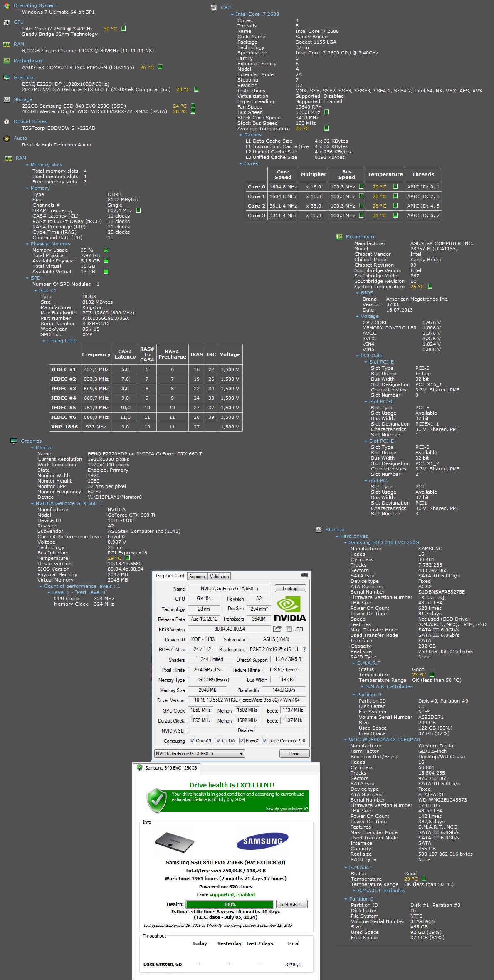Image resolution: width=494 pixels, height=980 pixels.
Task: Click the Driver Version field in GPU-Z
Action: 247,700
